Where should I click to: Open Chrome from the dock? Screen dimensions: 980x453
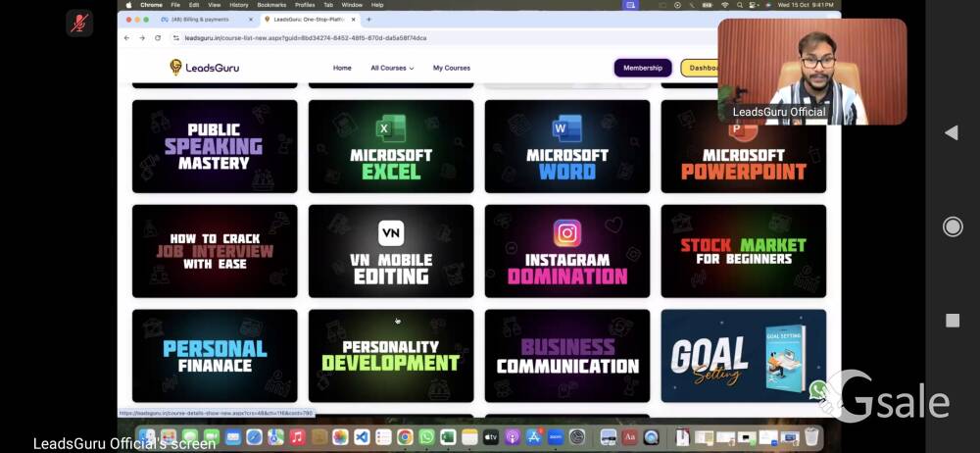pos(405,436)
